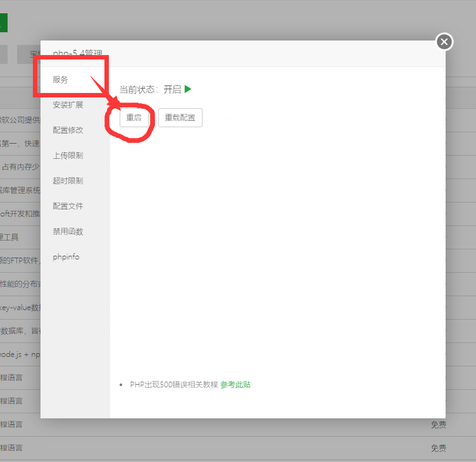Click the php-5.4管理 dialog title
476x462 pixels.
(77, 54)
